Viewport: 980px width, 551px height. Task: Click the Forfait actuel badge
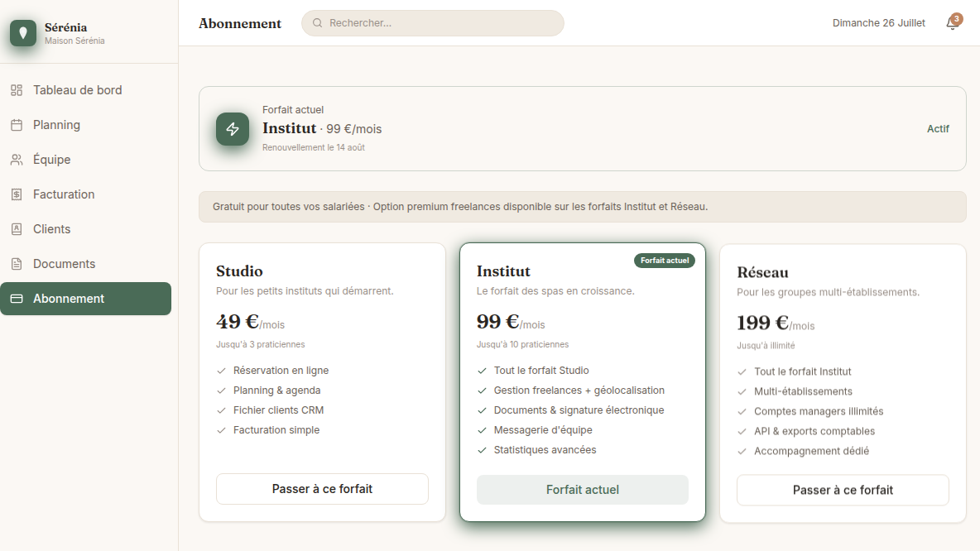coord(665,261)
